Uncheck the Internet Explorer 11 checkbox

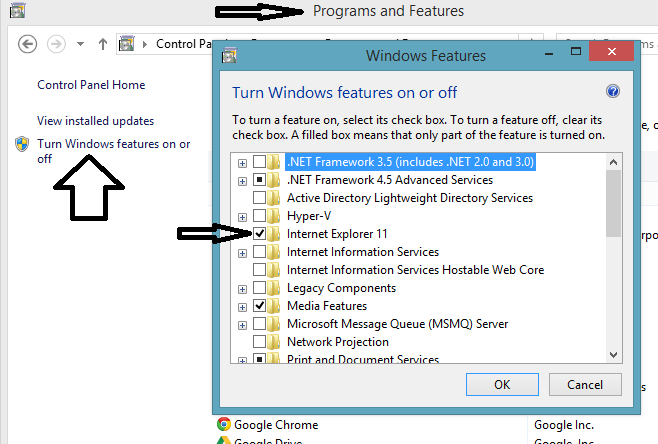click(259, 234)
